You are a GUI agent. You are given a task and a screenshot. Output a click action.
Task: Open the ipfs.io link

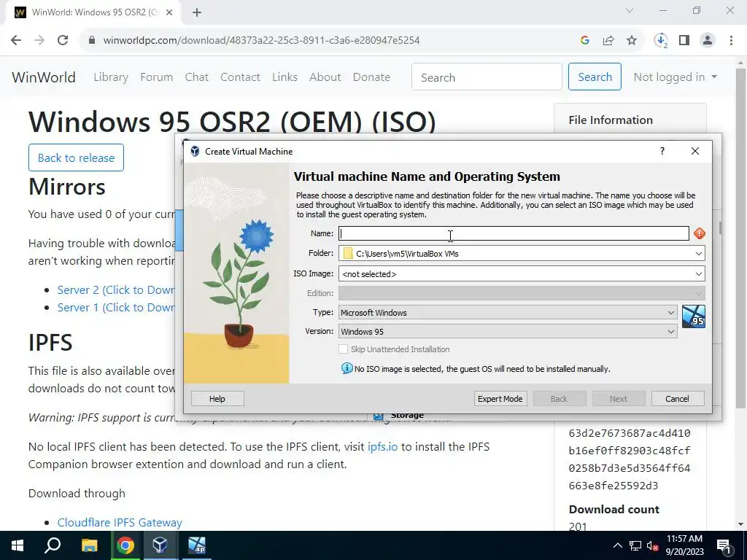(382, 447)
